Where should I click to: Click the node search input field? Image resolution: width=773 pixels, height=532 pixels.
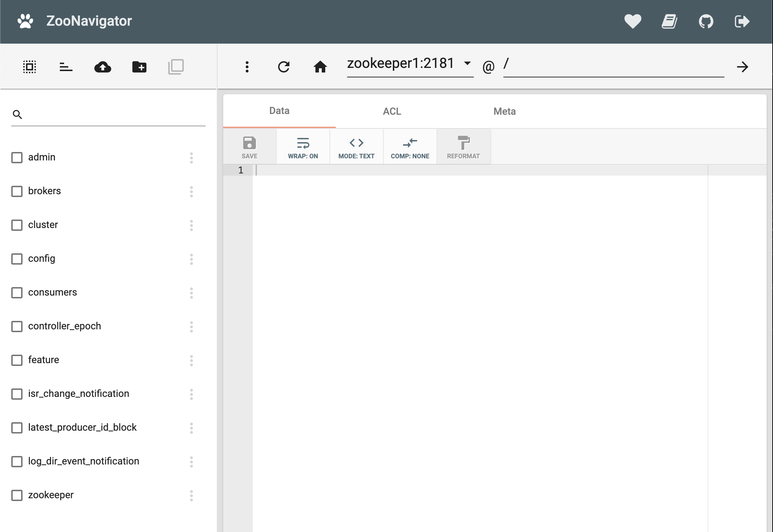click(113, 115)
